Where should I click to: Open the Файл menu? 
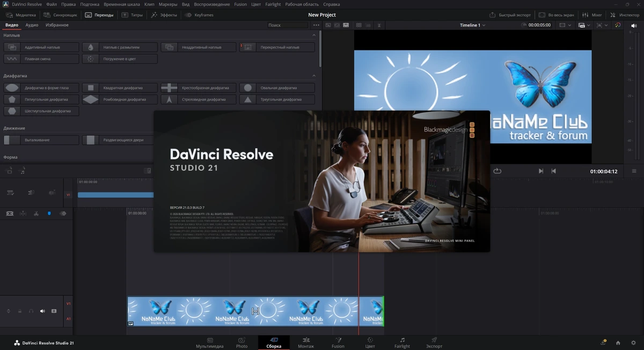click(x=52, y=4)
